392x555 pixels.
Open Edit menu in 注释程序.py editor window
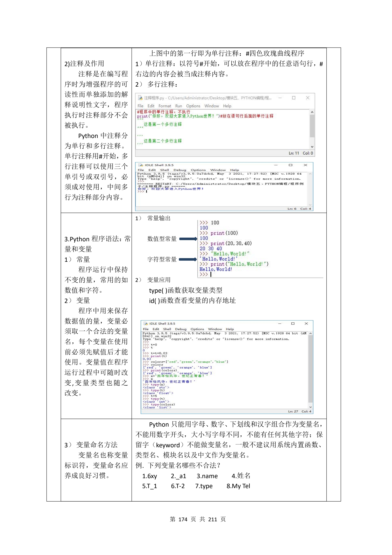(151, 106)
